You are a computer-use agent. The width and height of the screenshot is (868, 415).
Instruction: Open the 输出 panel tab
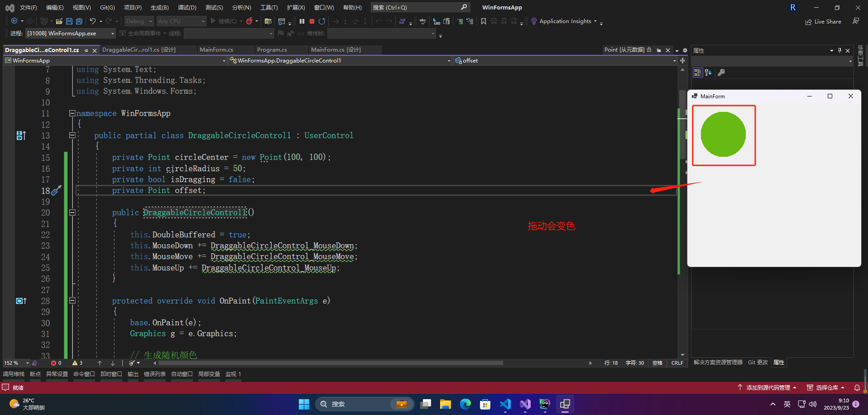tap(133, 374)
